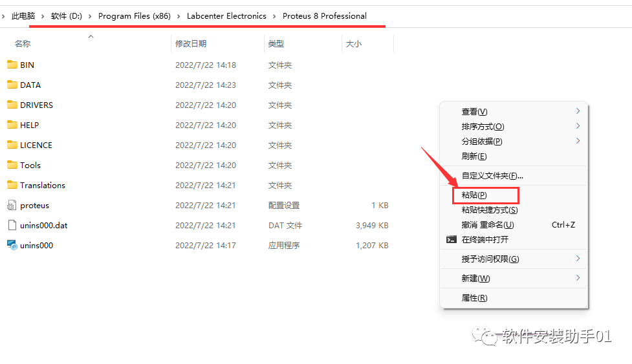The image size is (632, 364).
Task: Sort by 大小 column header
Action: click(353, 43)
